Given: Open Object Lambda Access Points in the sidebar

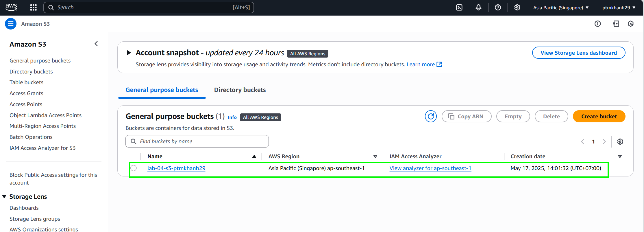Looking at the screenshot, I should (45, 115).
